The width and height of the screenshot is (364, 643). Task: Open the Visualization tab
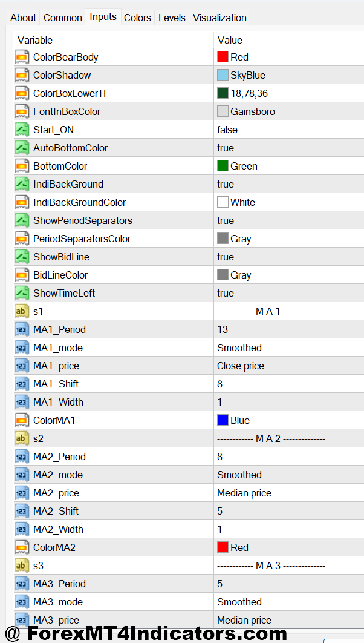(219, 18)
